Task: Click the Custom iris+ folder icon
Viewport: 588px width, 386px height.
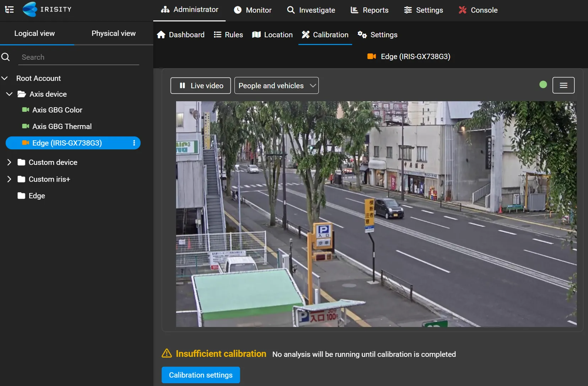Action: click(21, 179)
